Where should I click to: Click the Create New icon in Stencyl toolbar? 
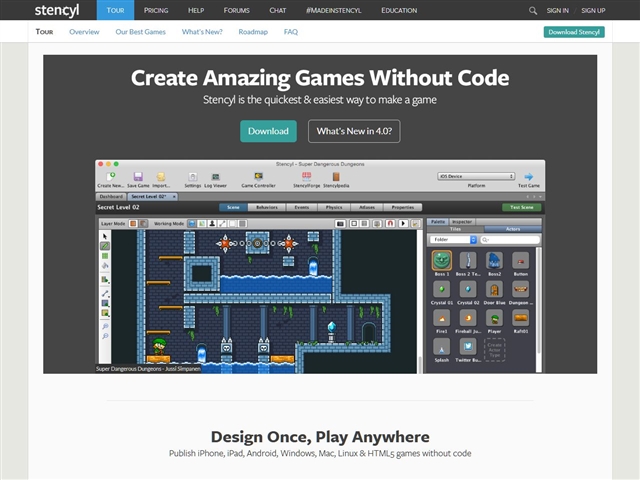click(110, 177)
